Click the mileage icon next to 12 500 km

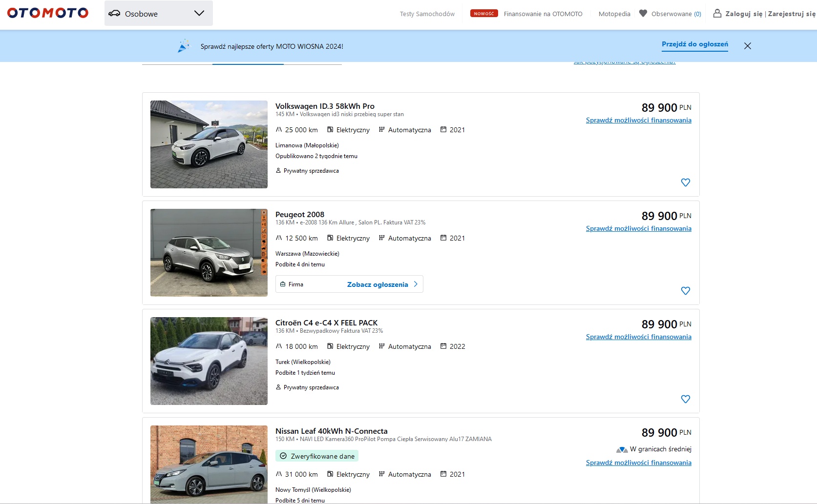(x=279, y=238)
